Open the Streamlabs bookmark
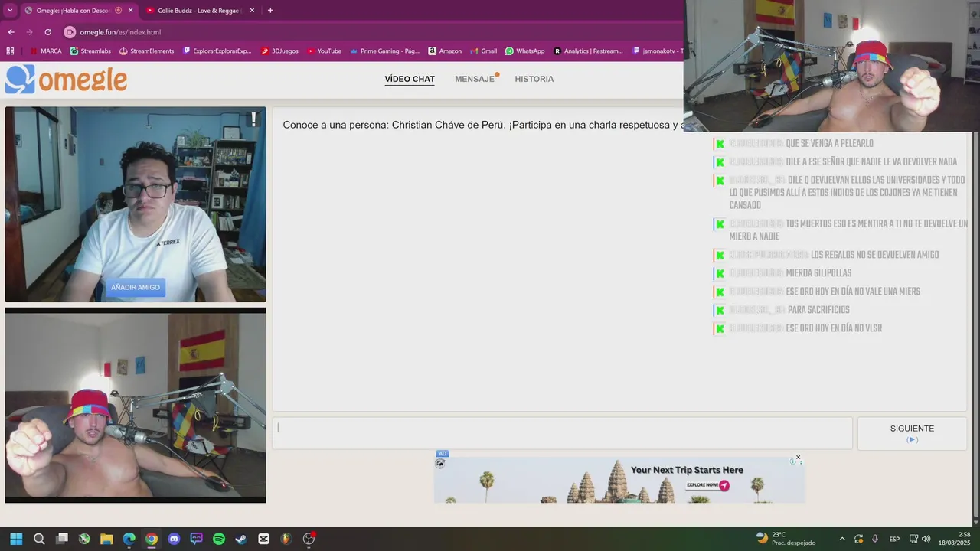 pos(90,51)
